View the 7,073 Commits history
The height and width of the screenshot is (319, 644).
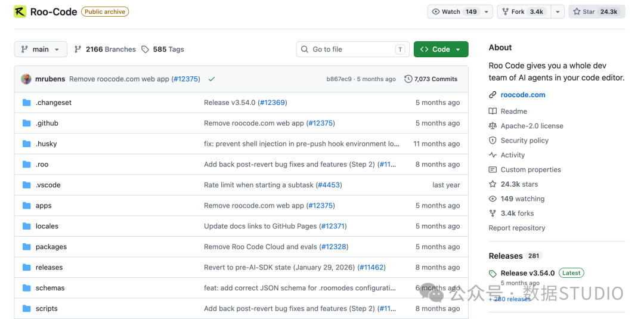tap(431, 79)
